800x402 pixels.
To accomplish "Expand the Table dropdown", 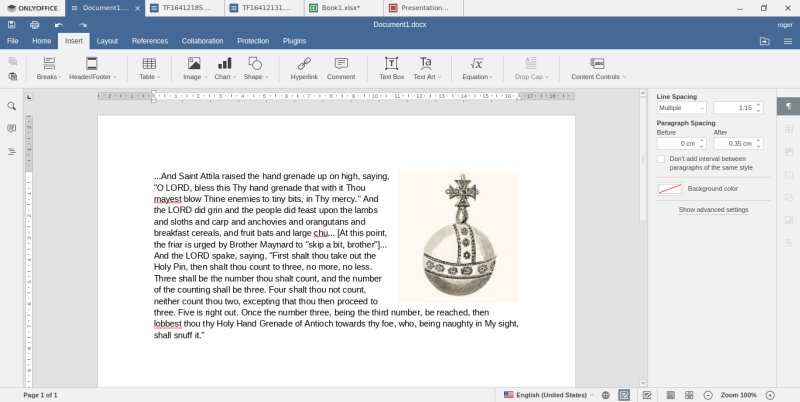I will (149, 68).
